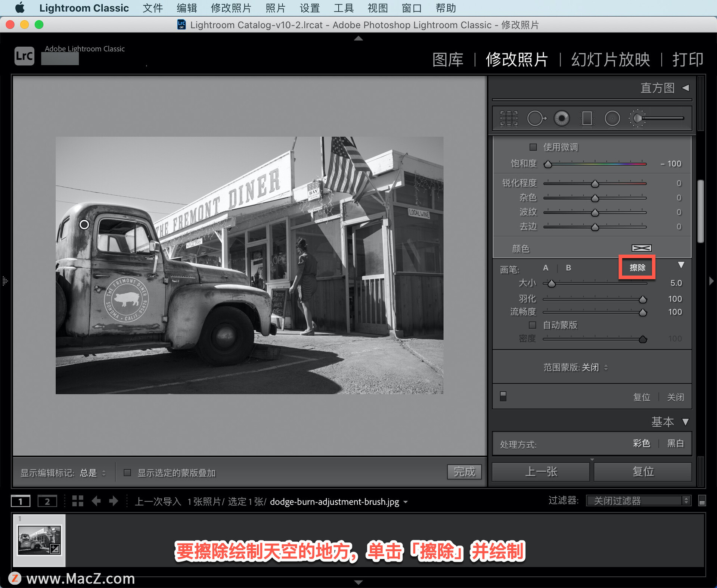Screen dimensions: 717x588
Task: Click 关闭 in the brush panel
Action: [676, 397]
